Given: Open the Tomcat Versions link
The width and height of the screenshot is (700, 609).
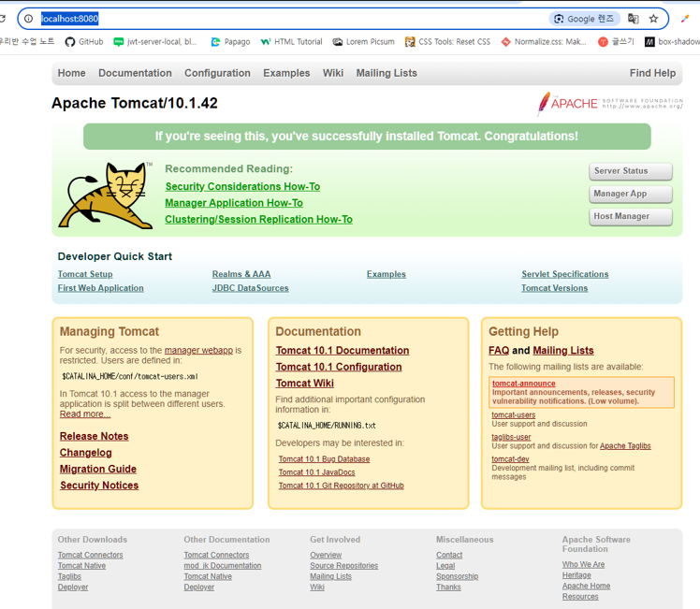Looking at the screenshot, I should pyautogui.click(x=554, y=288).
